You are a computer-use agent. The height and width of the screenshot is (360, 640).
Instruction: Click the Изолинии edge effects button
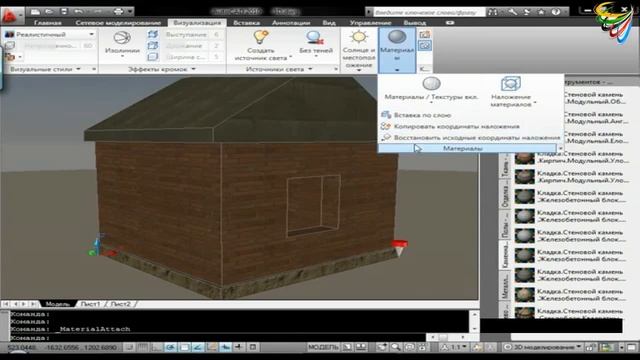point(122,44)
